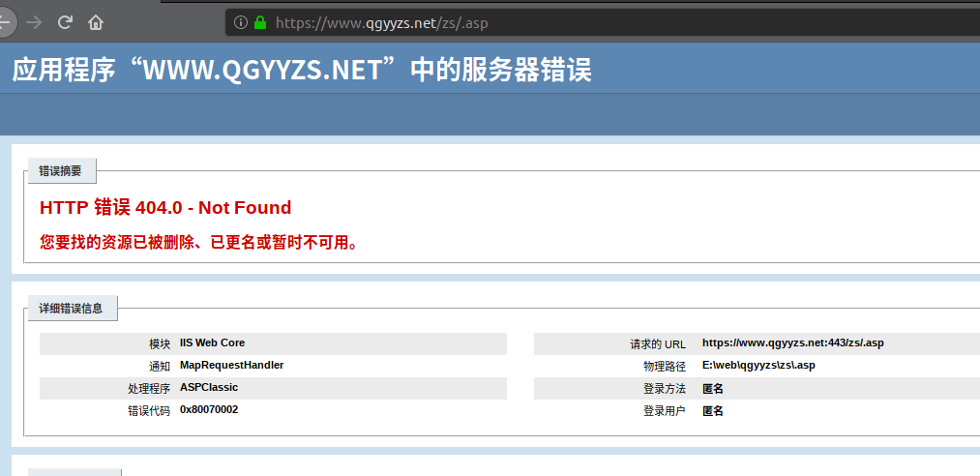Go back using the back arrow
The height and width of the screenshot is (476, 980).
click(5, 22)
